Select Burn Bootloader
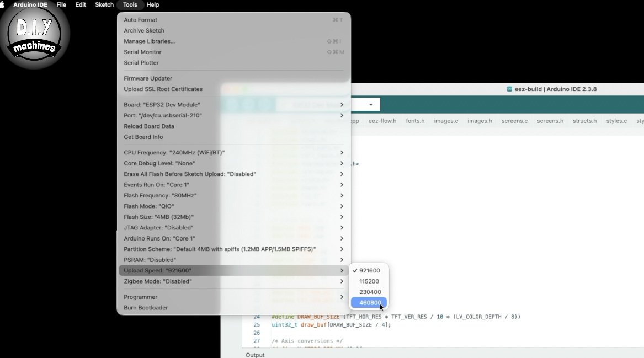This screenshot has width=644, height=358. (x=233, y=307)
